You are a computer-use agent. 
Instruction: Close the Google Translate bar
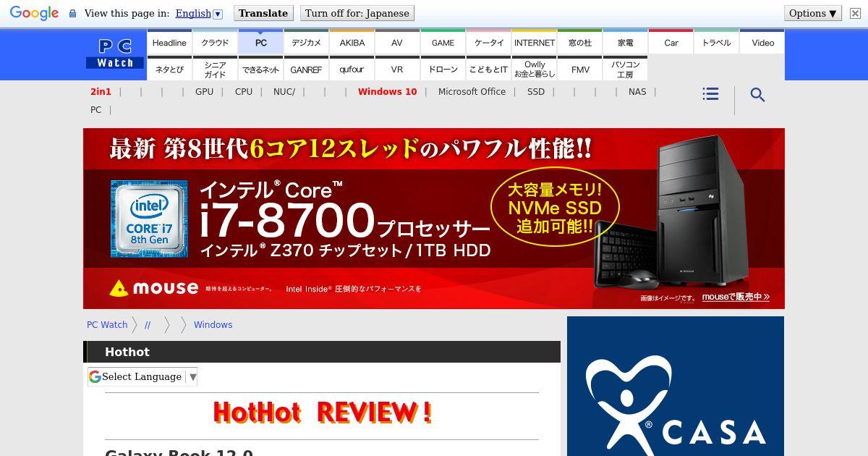coord(855,13)
